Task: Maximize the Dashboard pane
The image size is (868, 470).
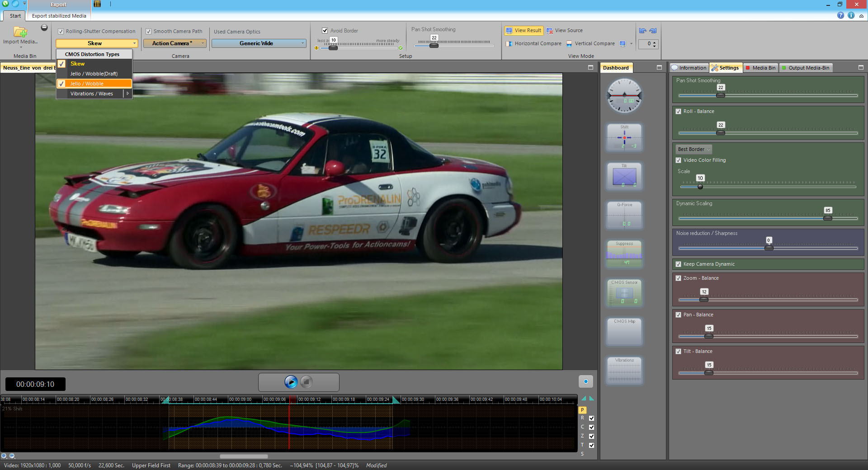Action: (x=659, y=67)
